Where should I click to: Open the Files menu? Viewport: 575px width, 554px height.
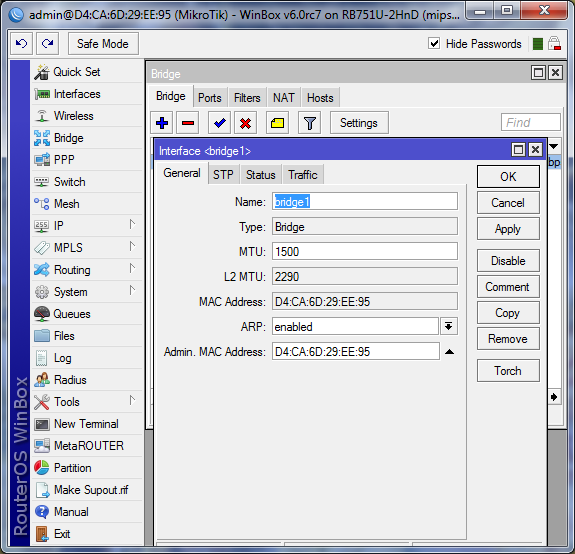coord(87,336)
